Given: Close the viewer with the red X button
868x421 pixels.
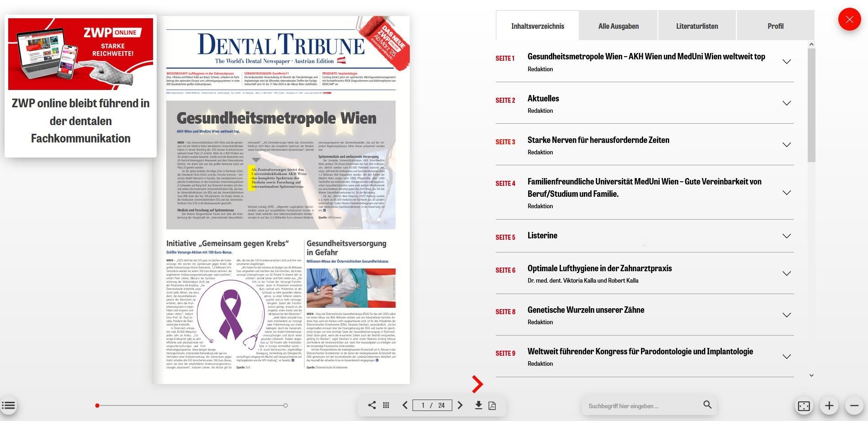Looking at the screenshot, I should [849, 19].
